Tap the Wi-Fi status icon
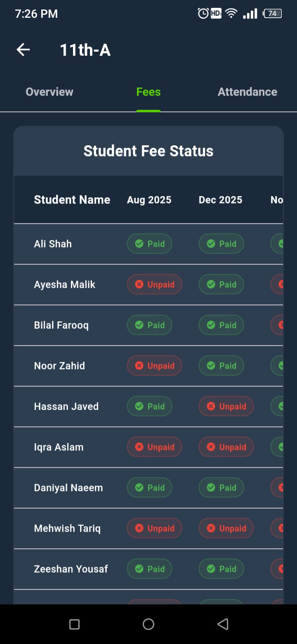 pos(231,14)
